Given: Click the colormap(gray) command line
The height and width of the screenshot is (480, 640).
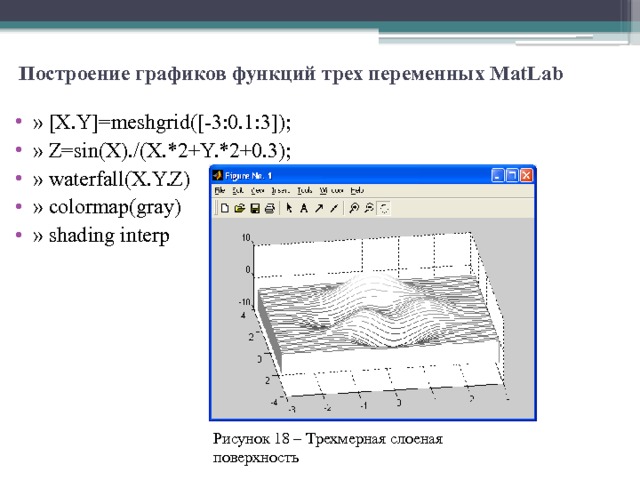Looking at the screenshot, I should click(x=107, y=208).
